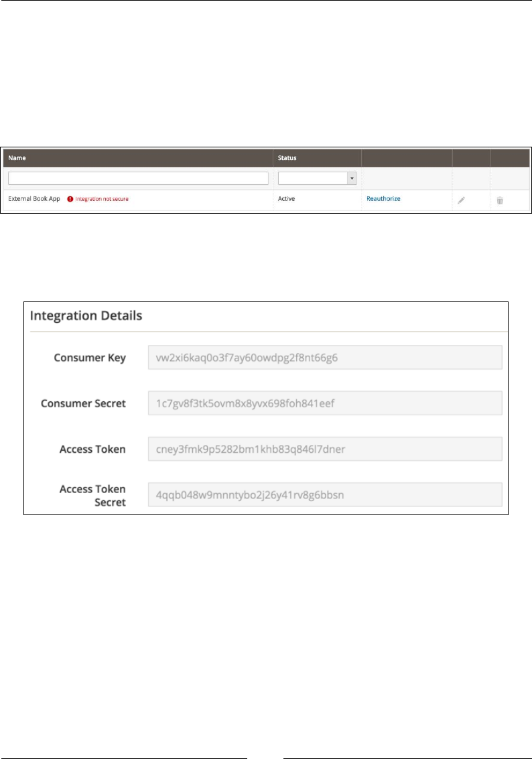Screen dimensions: 532x765
Task: Click the Access Token Secret field value
Action: point(325,495)
